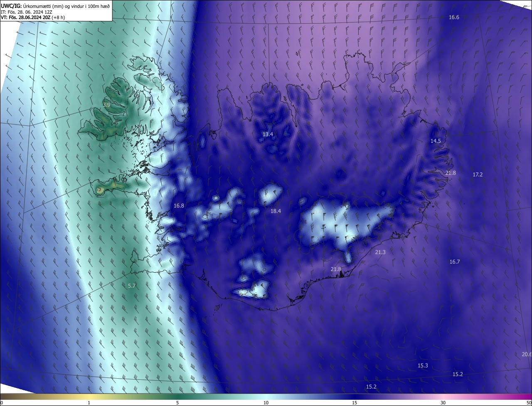Image resolution: width=532 pixels, height=406 pixels.
Task: Select the 17.2 value over the sea
Action: tap(478, 175)
